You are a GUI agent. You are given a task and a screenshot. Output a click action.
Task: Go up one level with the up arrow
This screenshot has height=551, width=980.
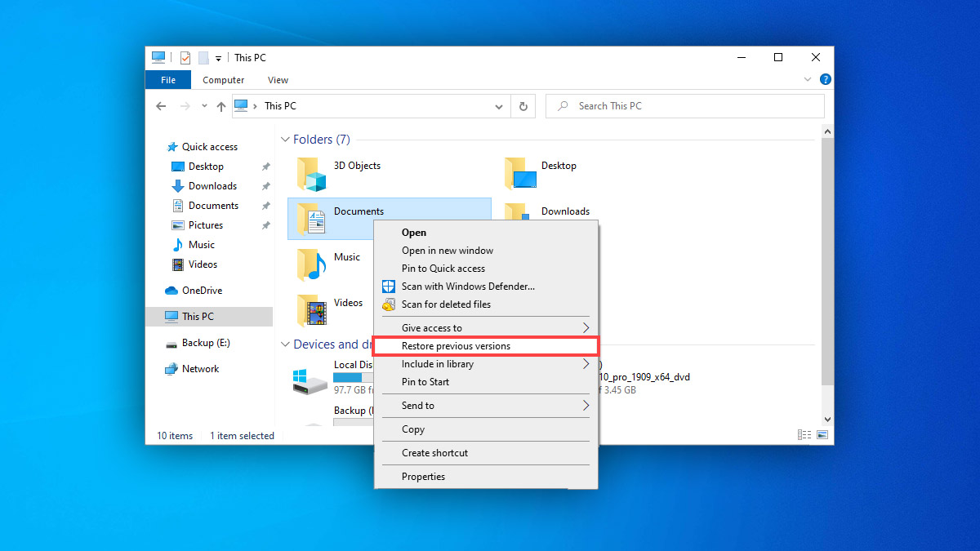point(221,106)
